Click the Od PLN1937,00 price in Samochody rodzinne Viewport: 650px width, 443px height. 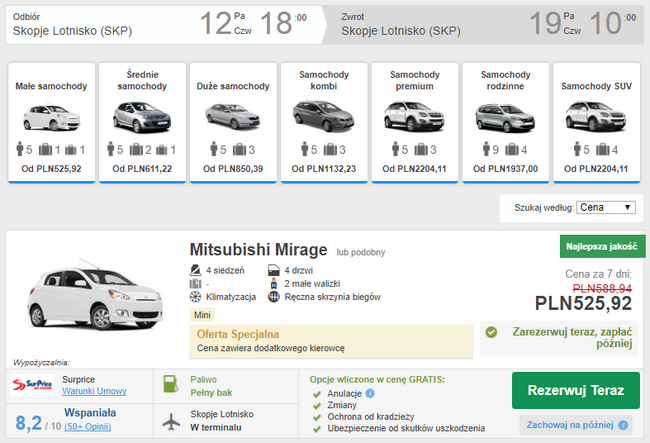(505, 169)
